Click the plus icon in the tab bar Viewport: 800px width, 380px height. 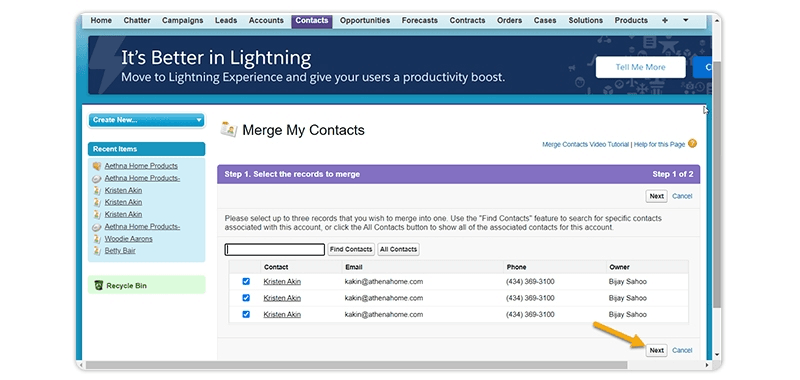(x=664, y=20)
